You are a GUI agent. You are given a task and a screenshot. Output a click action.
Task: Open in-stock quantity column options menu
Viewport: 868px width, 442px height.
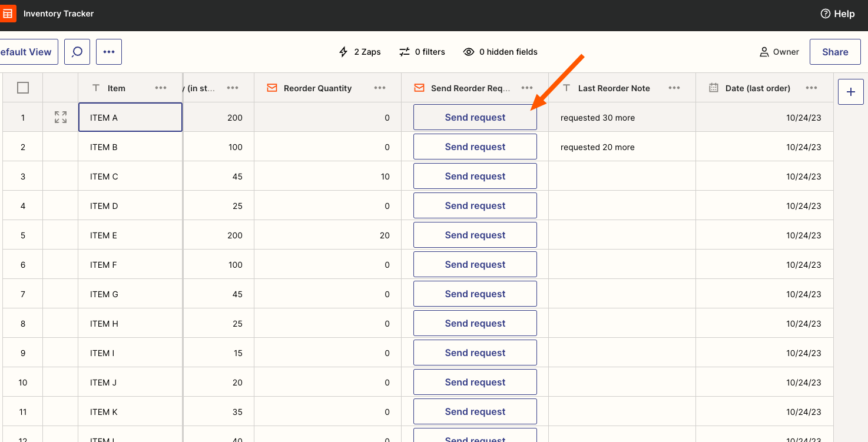click(233, 88)
